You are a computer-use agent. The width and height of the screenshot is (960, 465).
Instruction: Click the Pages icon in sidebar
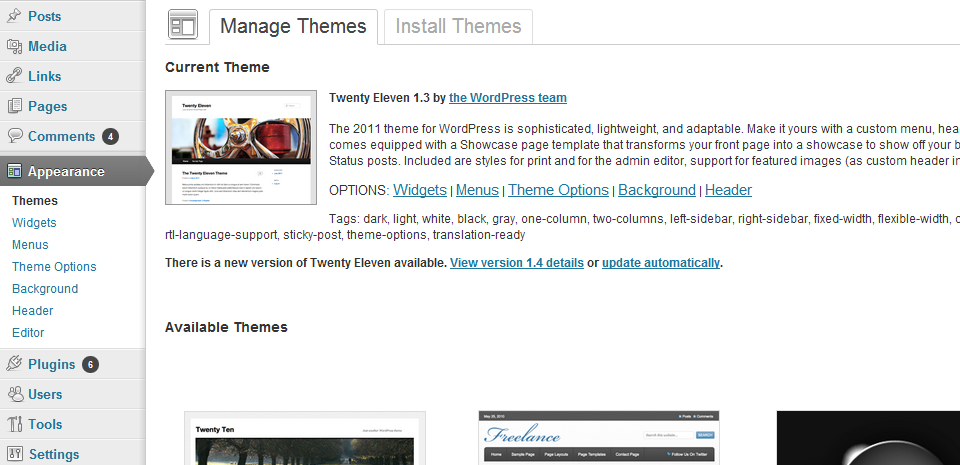14,106
